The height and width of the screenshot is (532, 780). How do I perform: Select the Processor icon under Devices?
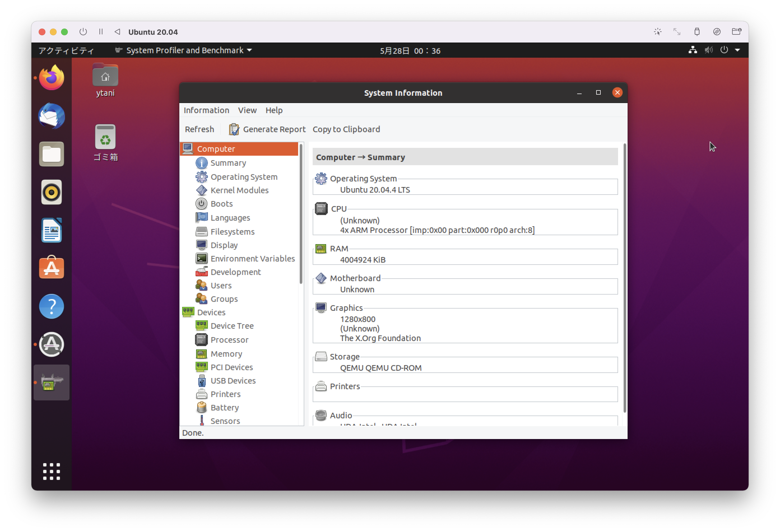click(x=201, y=339)
